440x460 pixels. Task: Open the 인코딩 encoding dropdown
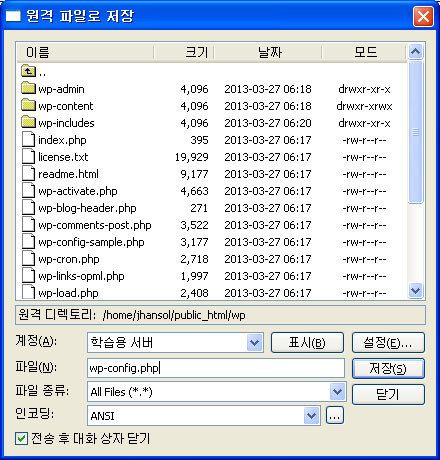311,415
